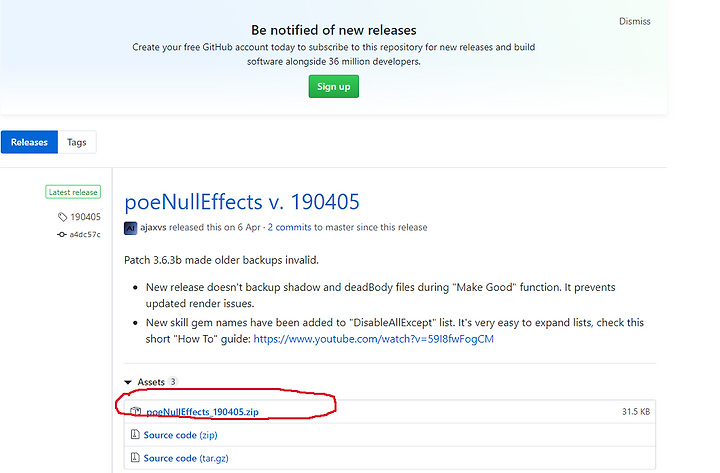Click the 31.5 KB file size text
Screen dimensions: 720x473
[x=636, y=411]
